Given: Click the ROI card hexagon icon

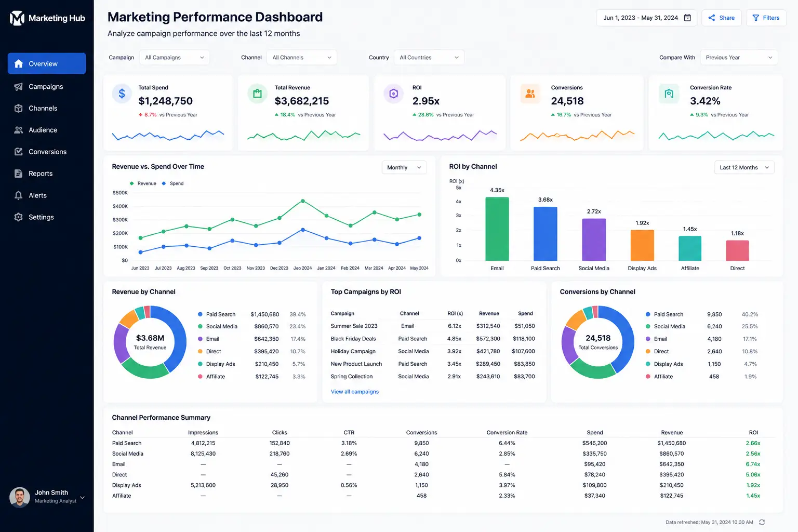Looking at the screenshot, I should 393,94.
